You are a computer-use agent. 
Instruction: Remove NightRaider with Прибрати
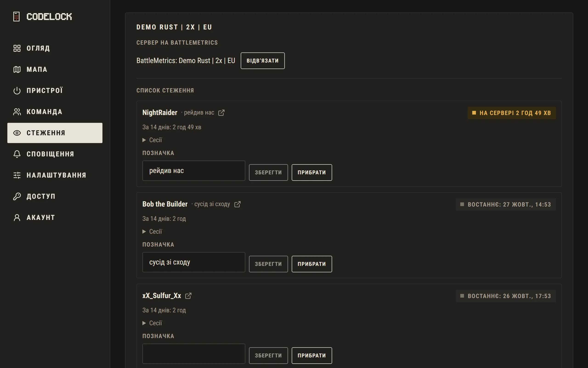tap(312, 172)
